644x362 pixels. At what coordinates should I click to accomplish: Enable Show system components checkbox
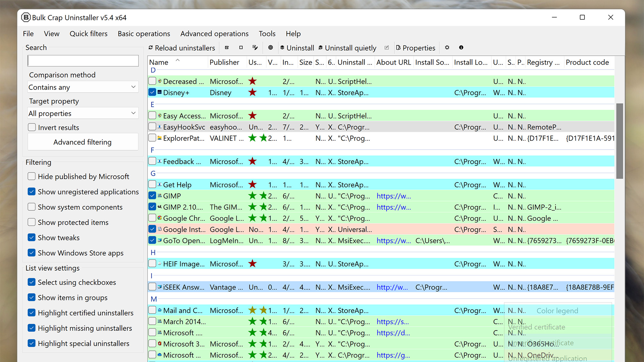point(32,206)
